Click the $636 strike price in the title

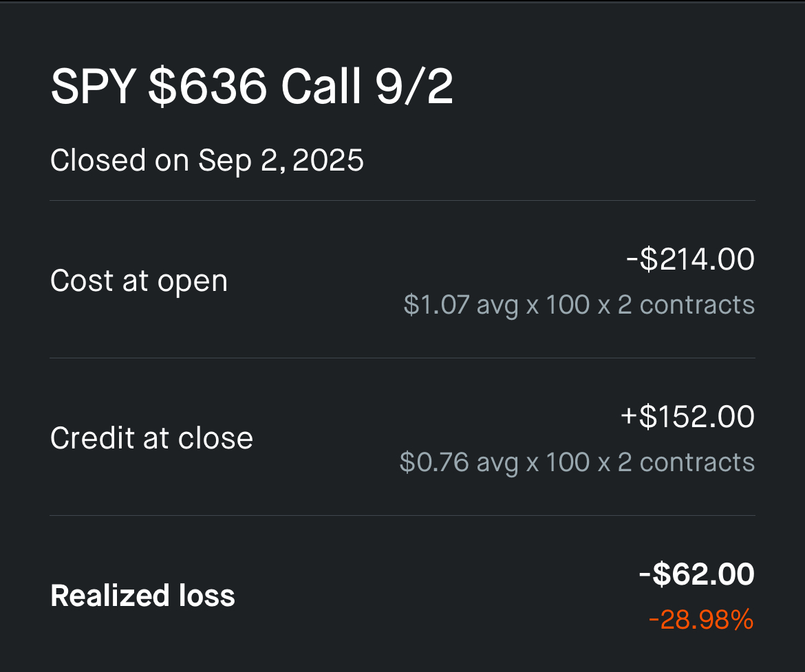point(207,87)
